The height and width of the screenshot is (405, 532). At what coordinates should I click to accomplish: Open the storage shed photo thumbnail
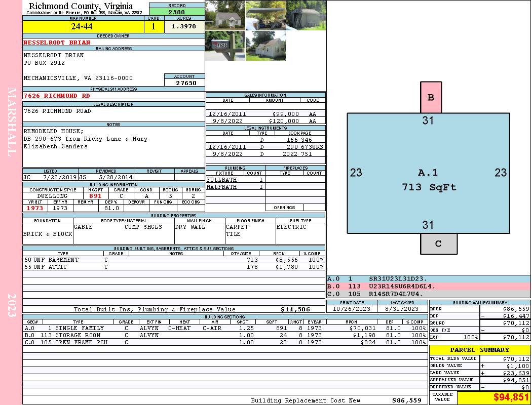coord(306,15)
